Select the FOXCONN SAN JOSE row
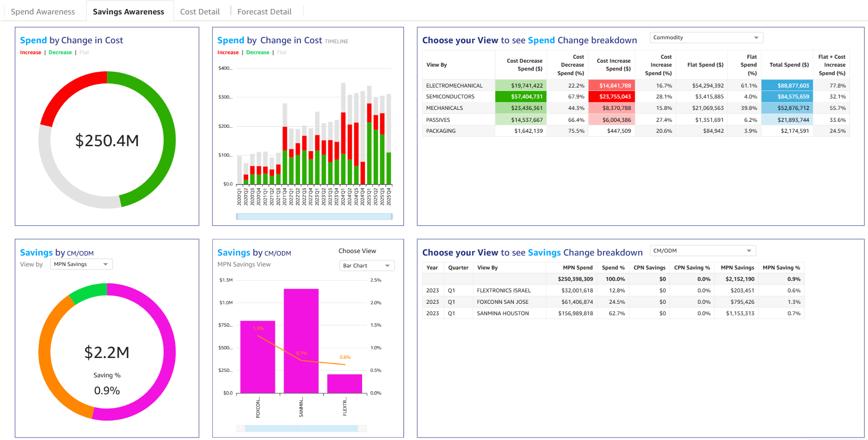The image size is (868, 440). (502, 302)
